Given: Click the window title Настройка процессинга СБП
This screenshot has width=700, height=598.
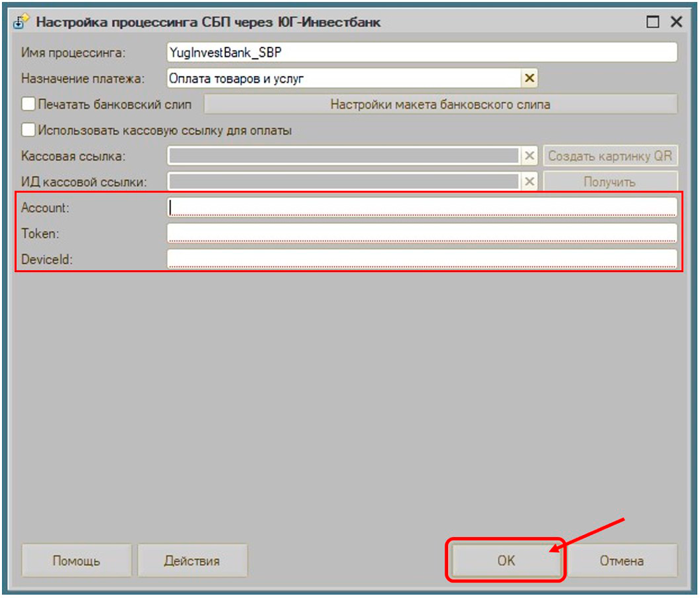Looking at the screenshot, I should [208, 22].
